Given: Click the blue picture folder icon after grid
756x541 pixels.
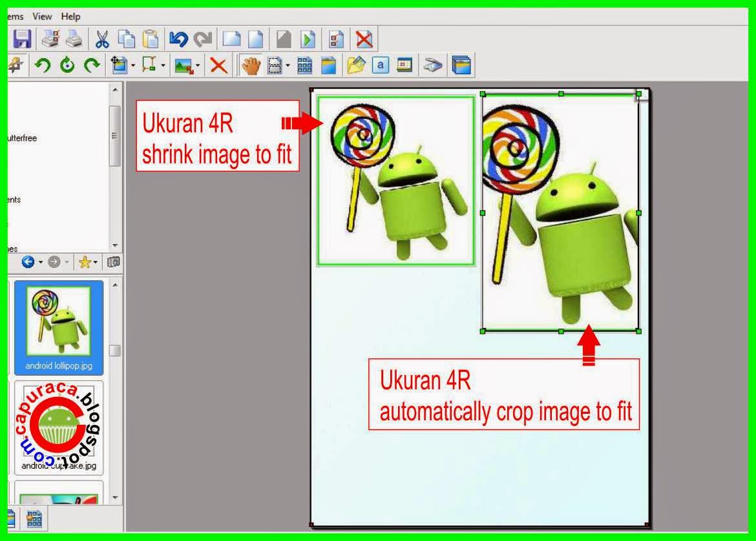Looking at the screenshot, I should [x=328, y=65].
